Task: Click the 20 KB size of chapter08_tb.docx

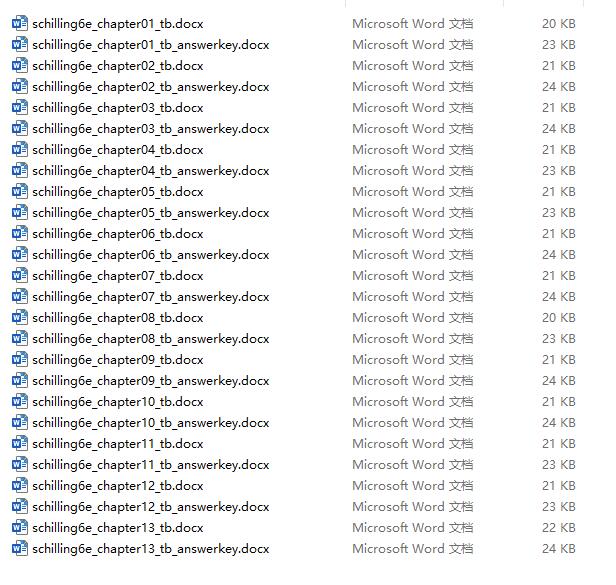Action: point(559,317)
